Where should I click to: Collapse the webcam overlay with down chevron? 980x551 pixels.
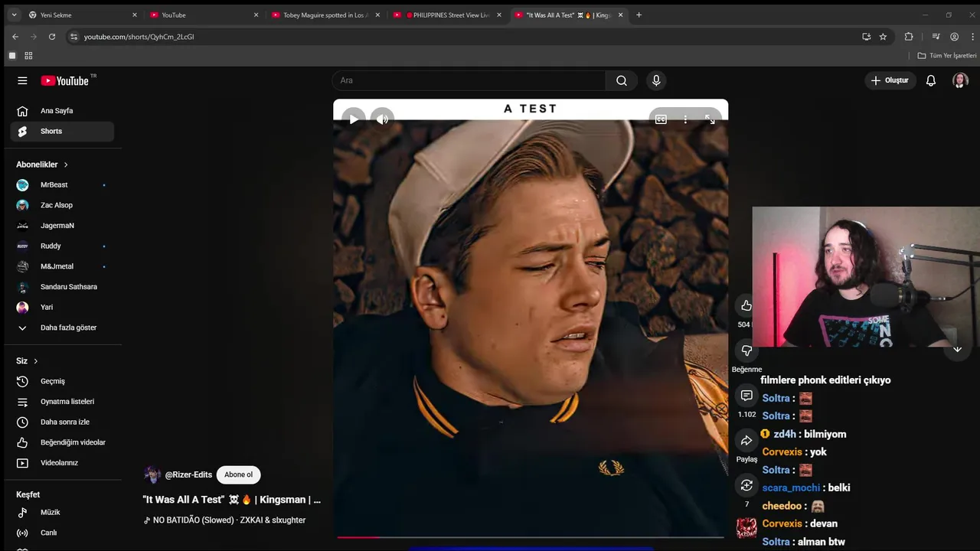click(x=957, y=349)
